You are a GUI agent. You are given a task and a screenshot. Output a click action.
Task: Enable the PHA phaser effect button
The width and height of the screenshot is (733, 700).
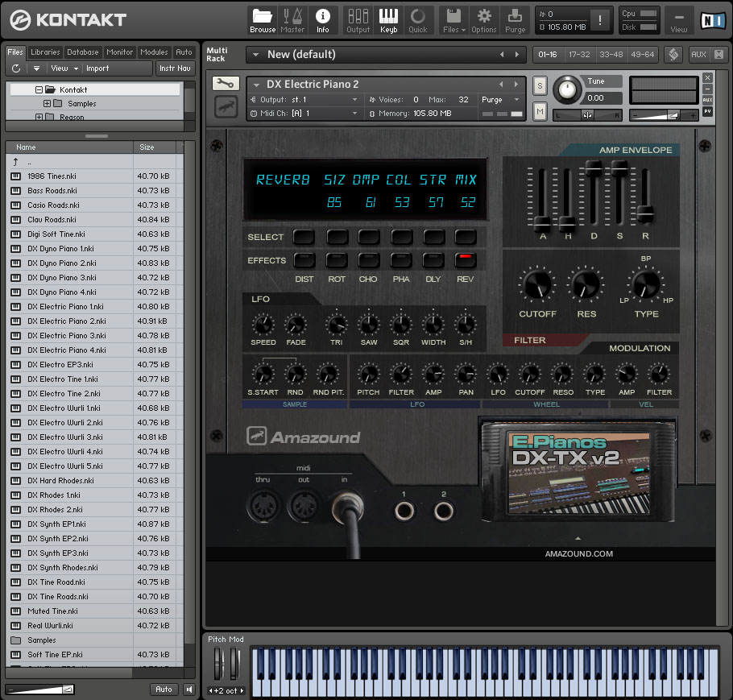coord(401,260)
